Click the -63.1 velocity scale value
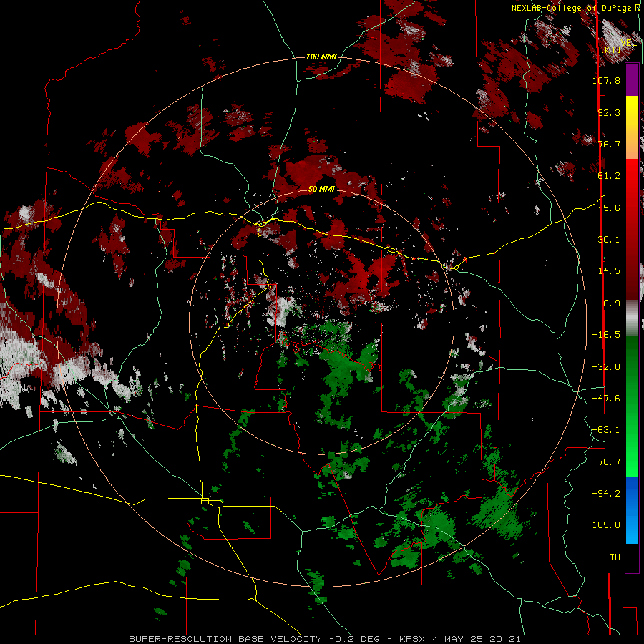This screenshot has width=644, height=644. pos(606,430)
